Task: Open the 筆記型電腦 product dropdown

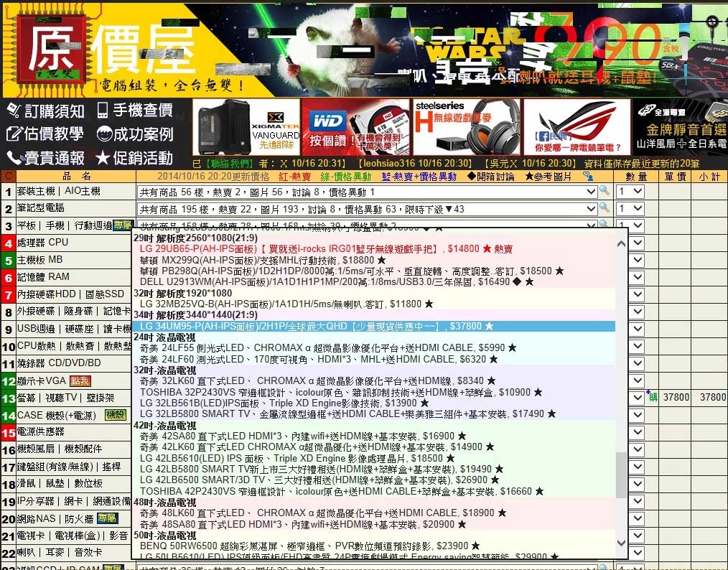Action: click(x=367, y=209)
